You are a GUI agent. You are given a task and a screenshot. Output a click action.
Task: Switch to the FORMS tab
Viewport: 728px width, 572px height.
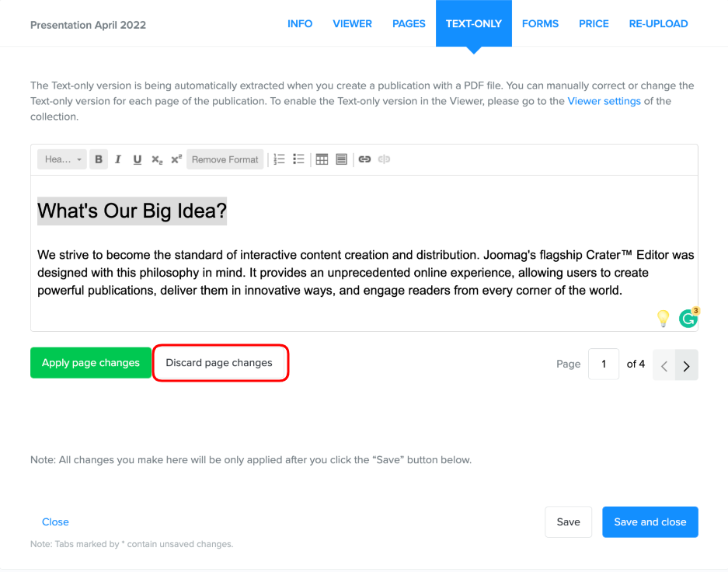click(x=540, y=23)
